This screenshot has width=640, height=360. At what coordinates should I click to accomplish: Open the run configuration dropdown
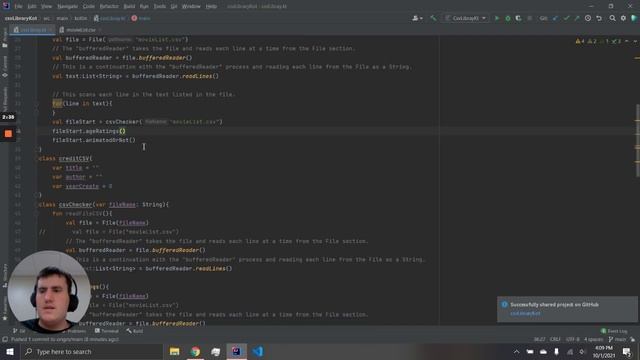point(466,18)
